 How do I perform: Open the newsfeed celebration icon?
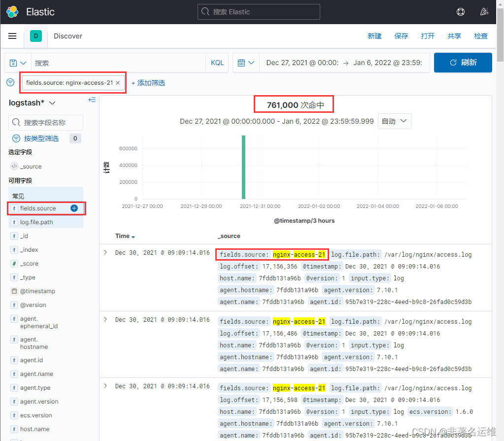pyautogui.click(x=484, y=12)
